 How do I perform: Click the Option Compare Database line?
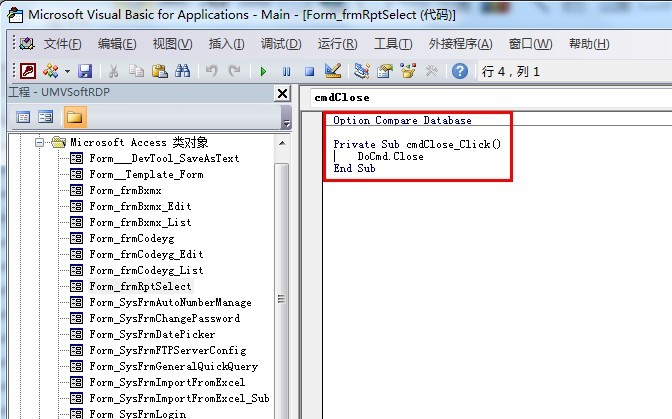click(402, 120)
